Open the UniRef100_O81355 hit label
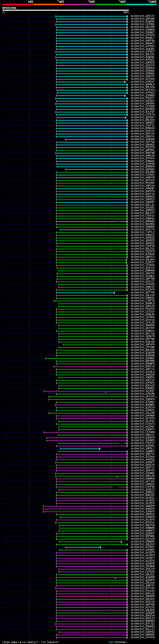Viewport: 159px width, 644px height. [143, 27]
